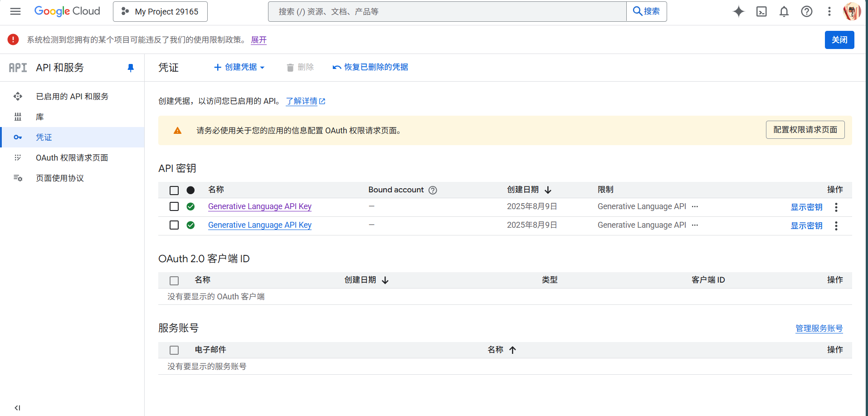Click the Bound account help icon
868x416 pixels.
coord(433,190)
